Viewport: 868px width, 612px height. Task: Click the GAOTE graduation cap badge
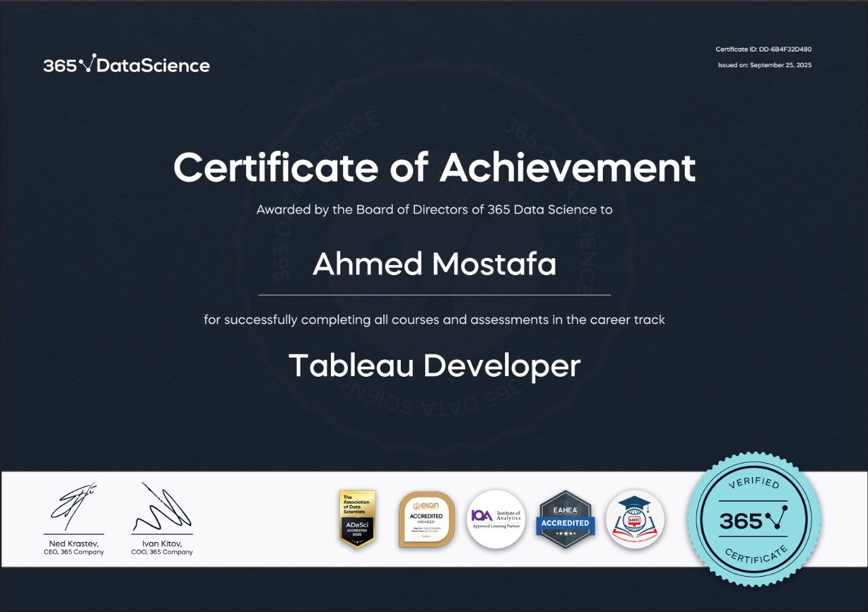pos(635,519)
